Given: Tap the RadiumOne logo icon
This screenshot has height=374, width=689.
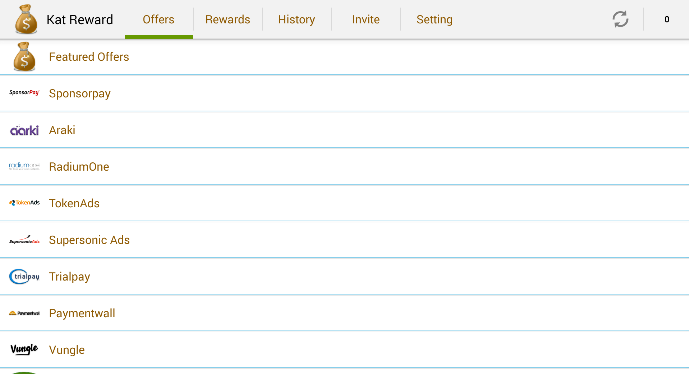Looking at the screenshot, I should (x=24, y=166).
